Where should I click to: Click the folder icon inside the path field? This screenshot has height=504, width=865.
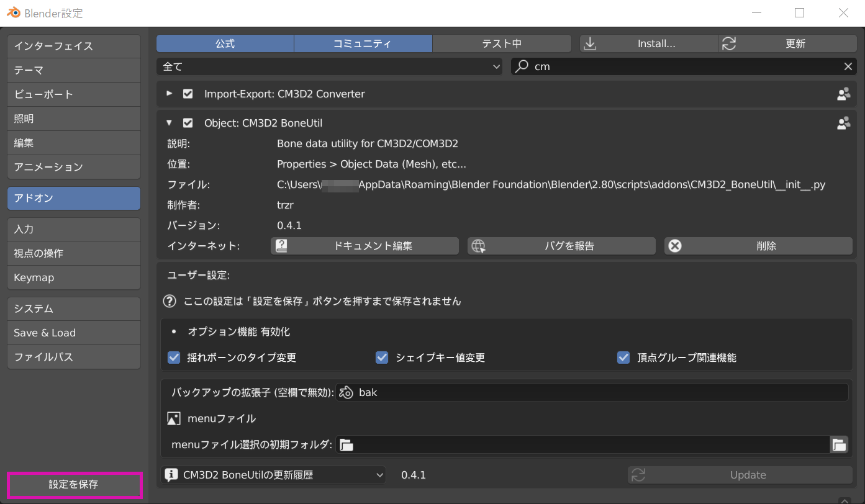coord(346,444)
